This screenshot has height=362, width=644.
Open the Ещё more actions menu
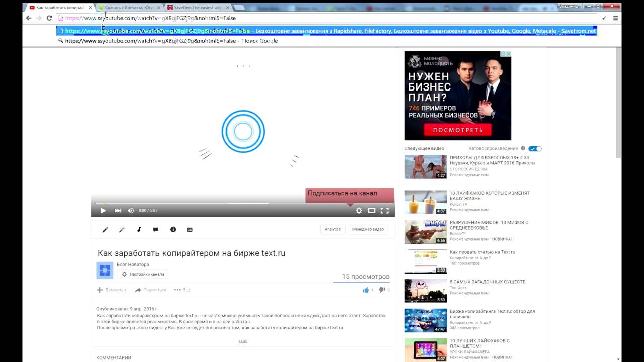click(182, 290)
